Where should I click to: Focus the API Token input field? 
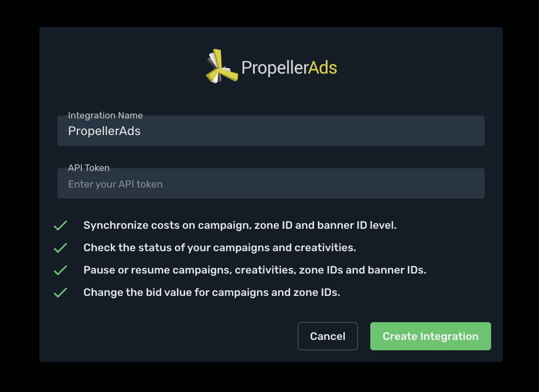tap(271, 183)
